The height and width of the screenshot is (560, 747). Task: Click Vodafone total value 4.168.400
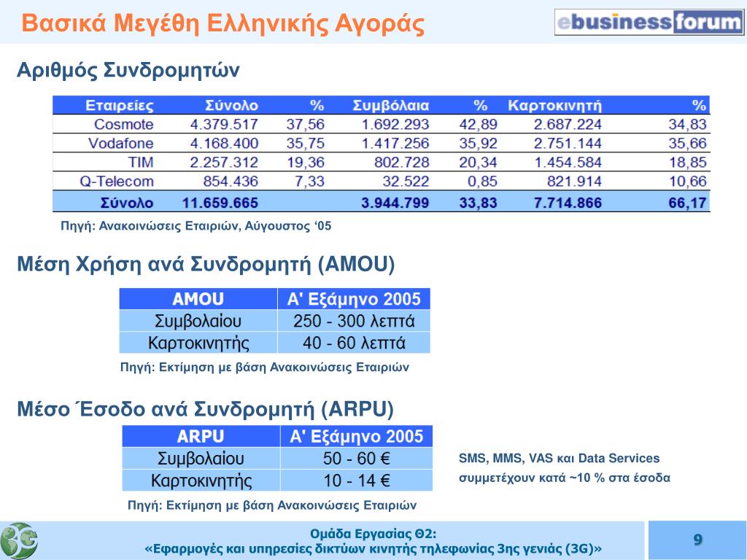coord(224,144)
